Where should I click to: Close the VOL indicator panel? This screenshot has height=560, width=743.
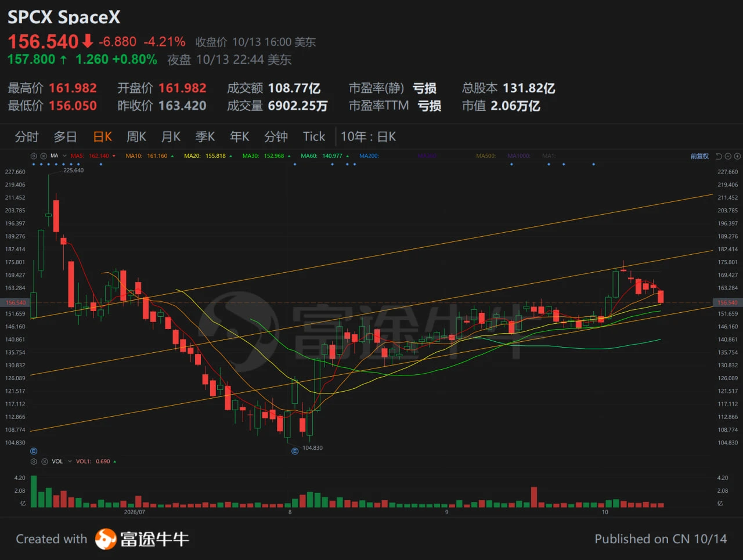coord(44,461)
